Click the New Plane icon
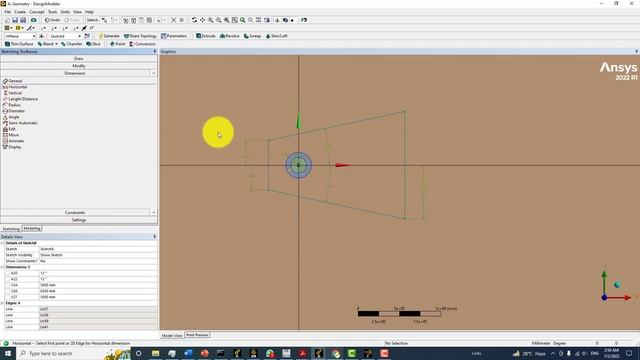The height and width of the screenshot is (360, 640). click(42, 36)
